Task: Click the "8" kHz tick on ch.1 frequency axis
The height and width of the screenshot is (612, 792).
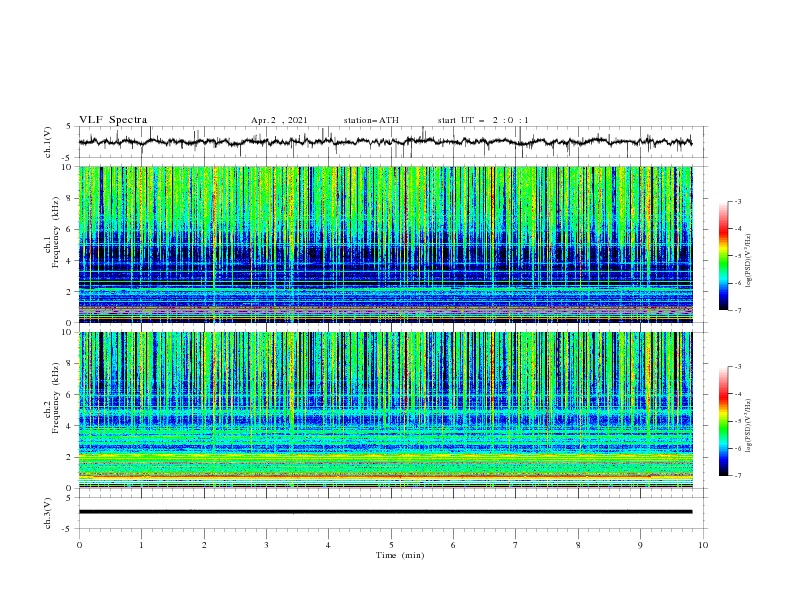Action: pyautogui.click(x=71, y=198)
